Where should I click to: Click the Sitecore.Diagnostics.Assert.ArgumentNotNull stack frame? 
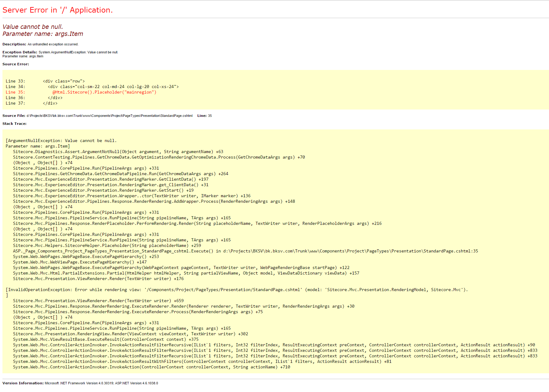(x=118, y=152)
